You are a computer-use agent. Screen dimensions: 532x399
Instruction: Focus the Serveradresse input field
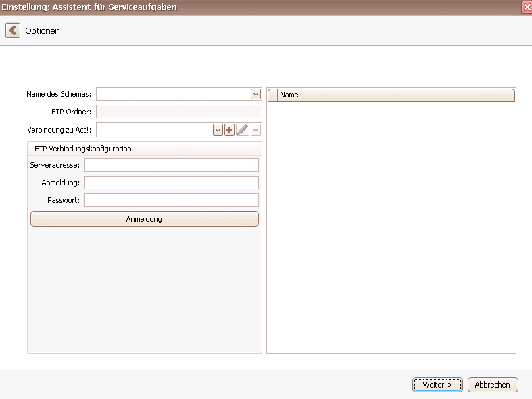172,165
